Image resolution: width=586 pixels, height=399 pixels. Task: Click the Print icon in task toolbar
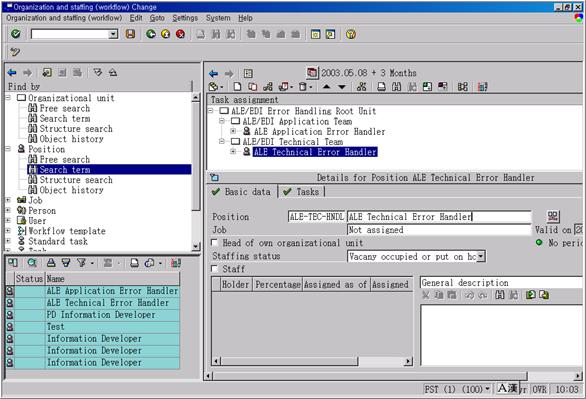(x=381, y=87)
